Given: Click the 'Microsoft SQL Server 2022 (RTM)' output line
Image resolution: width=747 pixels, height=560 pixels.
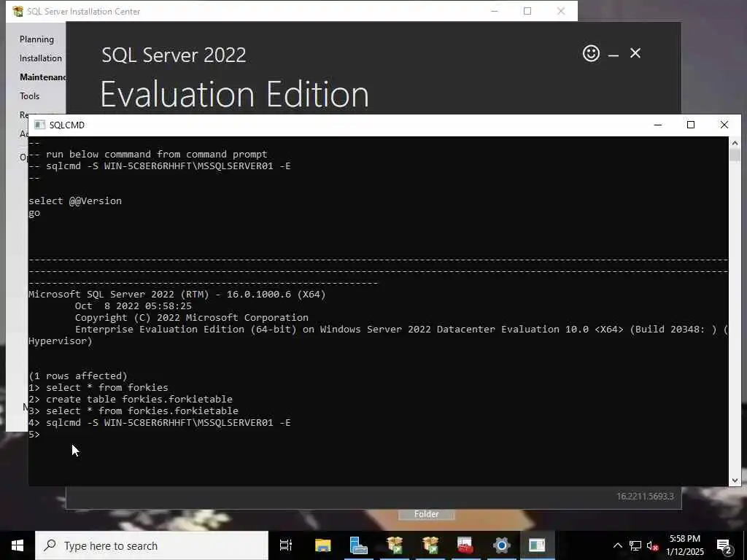Looking at the screenshot, I should click(177, 295).
